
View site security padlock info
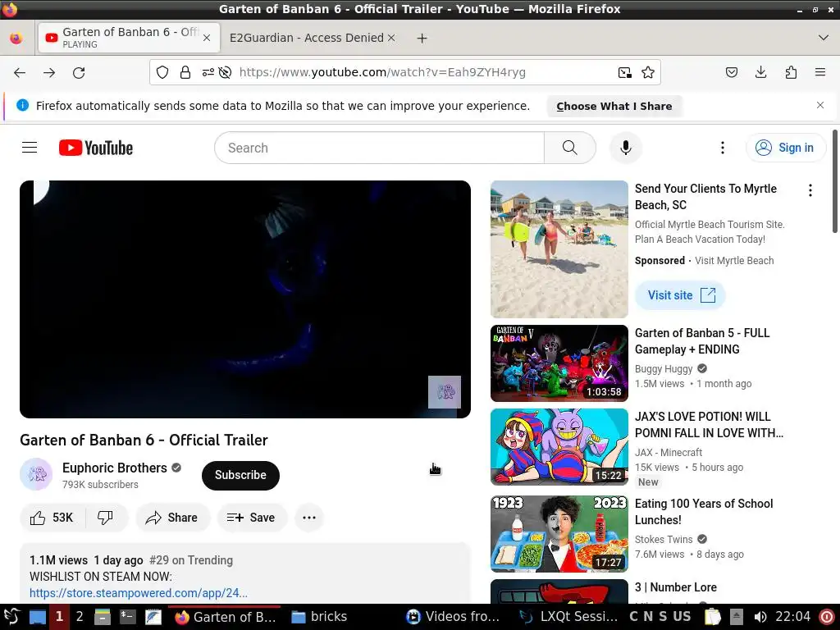click(x=185, y=72)
